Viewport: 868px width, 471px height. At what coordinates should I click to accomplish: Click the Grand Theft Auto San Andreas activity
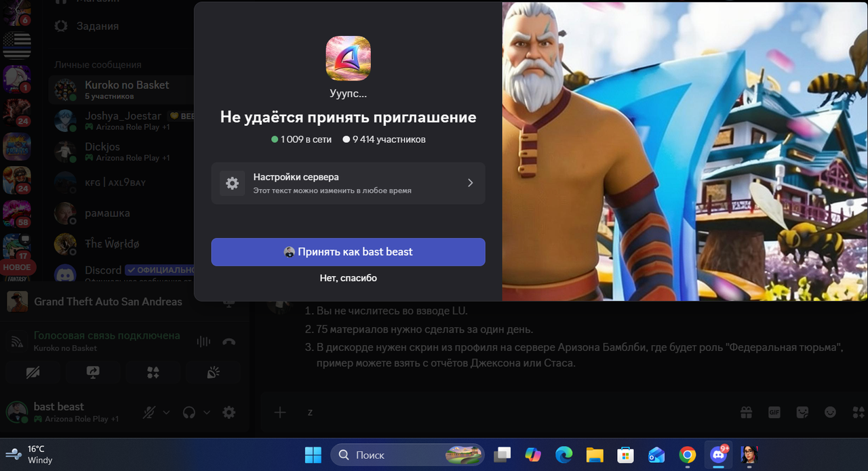click(108, 302)
